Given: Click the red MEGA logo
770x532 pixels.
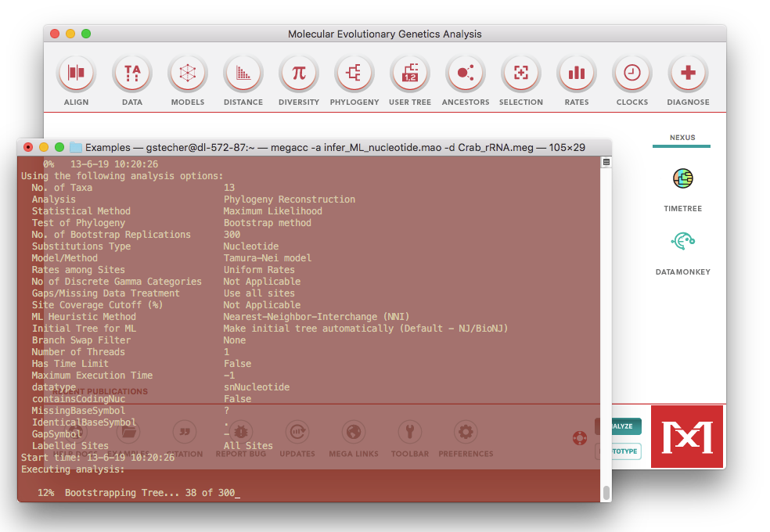Looking at the screenshot, I should (x=687, y=437).
